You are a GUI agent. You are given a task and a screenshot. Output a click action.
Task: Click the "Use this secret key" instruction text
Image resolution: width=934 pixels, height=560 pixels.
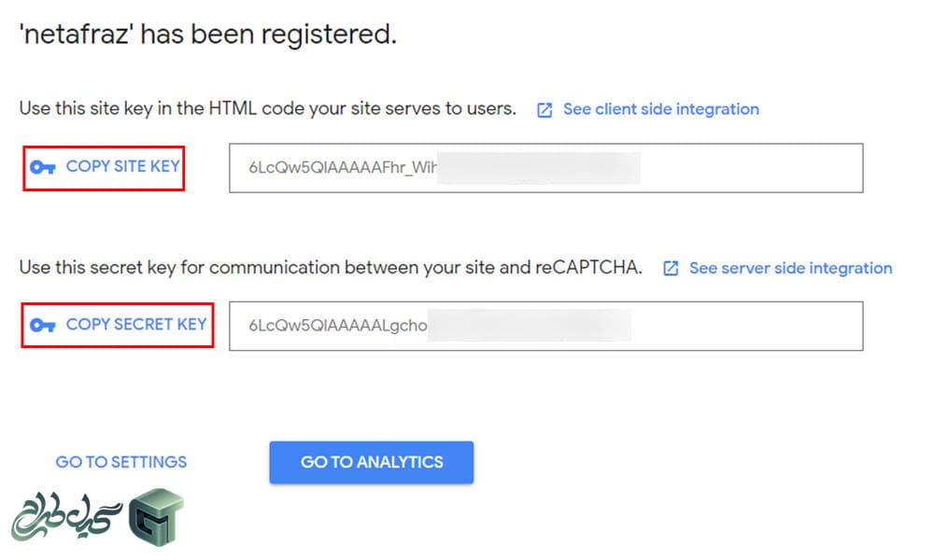pyautogui.click(x=331, y=268)
